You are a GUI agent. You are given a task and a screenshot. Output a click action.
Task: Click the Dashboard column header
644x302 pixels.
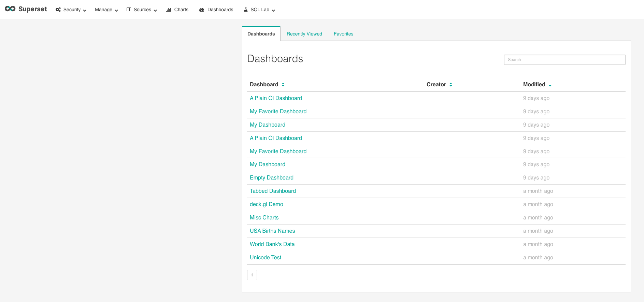pyautogui.click(x=264, y=85)
